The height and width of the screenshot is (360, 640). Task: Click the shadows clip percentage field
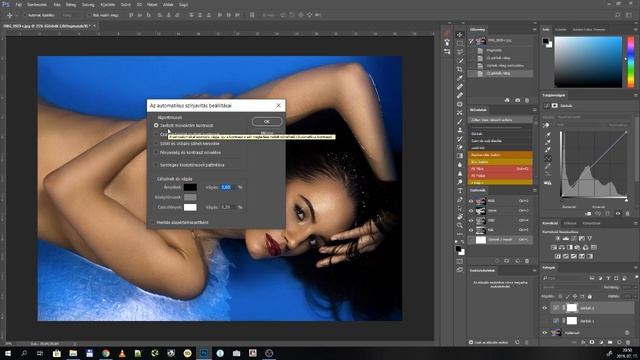227,187
